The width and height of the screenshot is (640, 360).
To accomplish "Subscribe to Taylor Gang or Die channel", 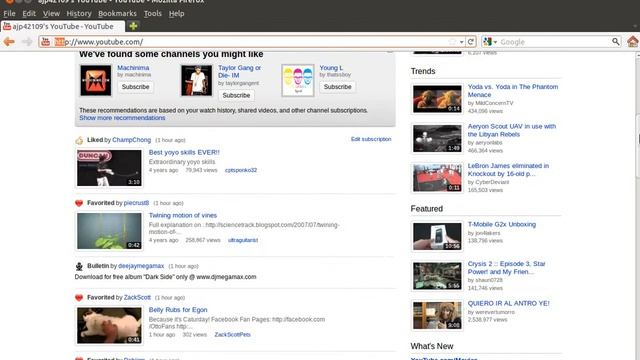I will [x=236, y=96].
